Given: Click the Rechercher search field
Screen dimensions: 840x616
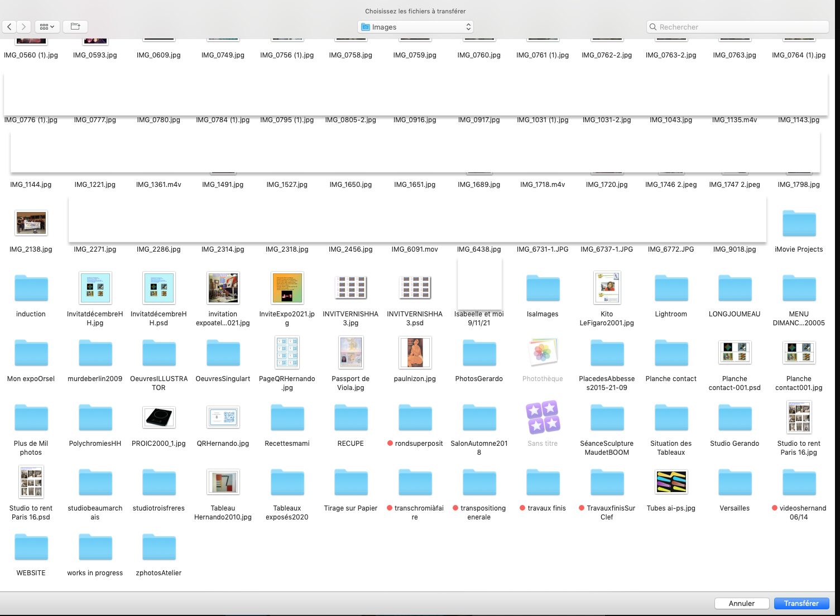Looking at the screenshot, I should (737, 27).
